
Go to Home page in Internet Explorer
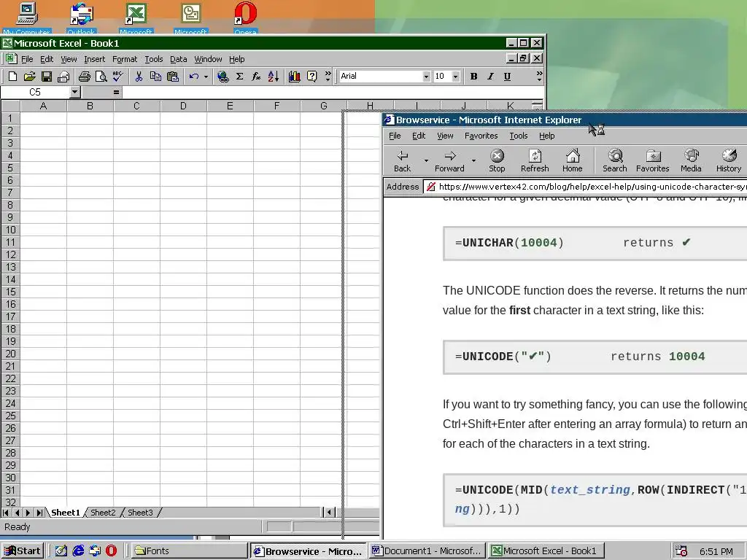572,161
